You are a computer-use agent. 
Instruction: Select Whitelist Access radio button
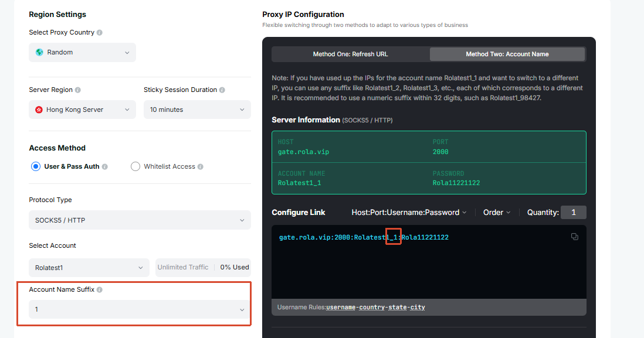pyautogui.click(x=135, y=166)
